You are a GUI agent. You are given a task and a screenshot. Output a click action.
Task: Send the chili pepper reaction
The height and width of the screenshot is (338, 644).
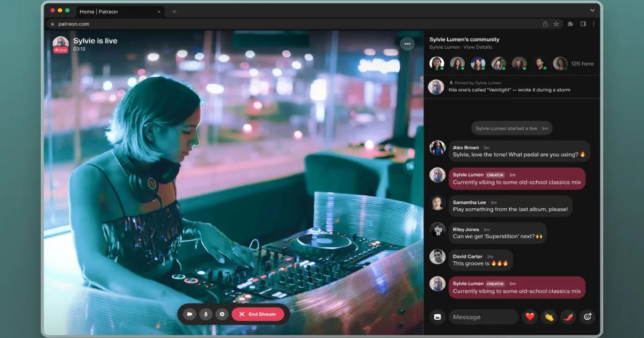click(x=567, y=317)
